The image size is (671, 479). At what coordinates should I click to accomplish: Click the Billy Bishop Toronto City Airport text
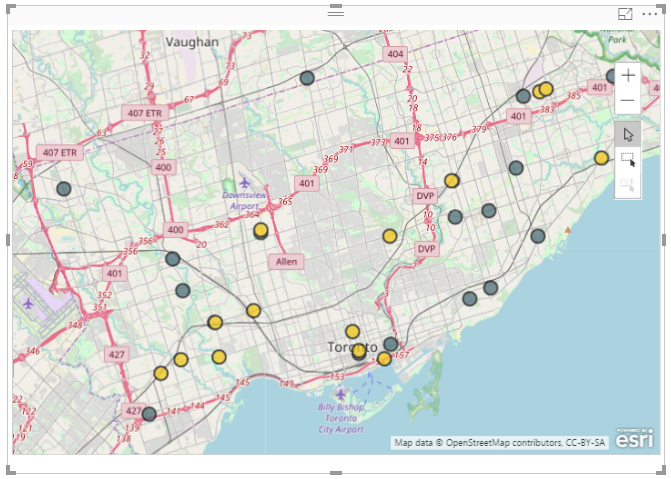click(341, 418)
